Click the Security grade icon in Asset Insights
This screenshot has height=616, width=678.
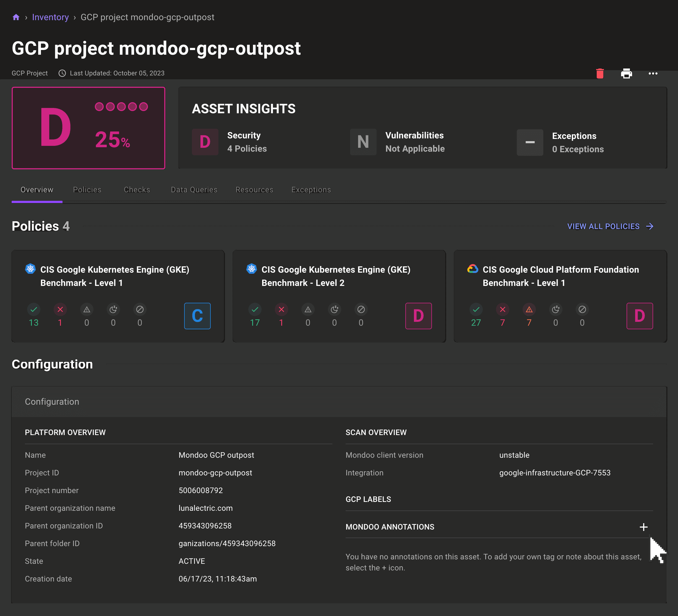(205, 142)
